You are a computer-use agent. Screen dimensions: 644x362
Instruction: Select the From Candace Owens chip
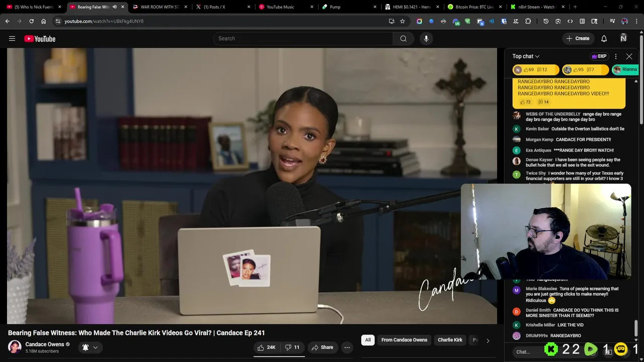click(x=404, y=340)
